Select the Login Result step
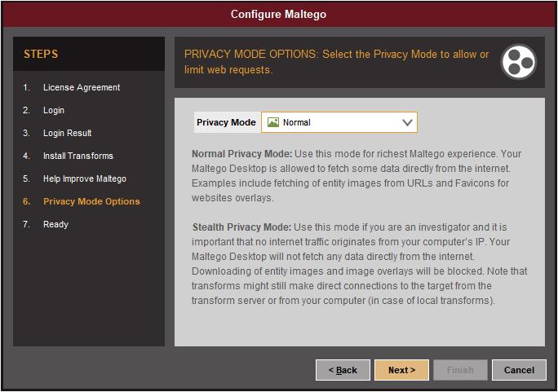Viewport: 558px width, 392px height. click(67, 133)
